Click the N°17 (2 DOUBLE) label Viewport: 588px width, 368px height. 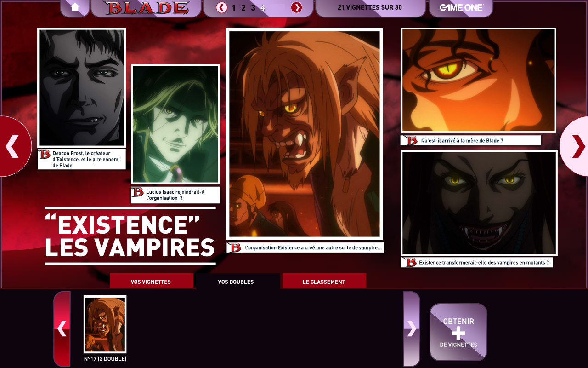coord(105,359)
